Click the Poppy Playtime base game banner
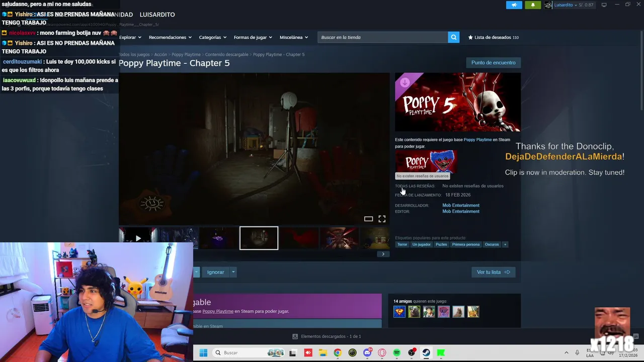 pyautogui.click(x=426, y=161)
